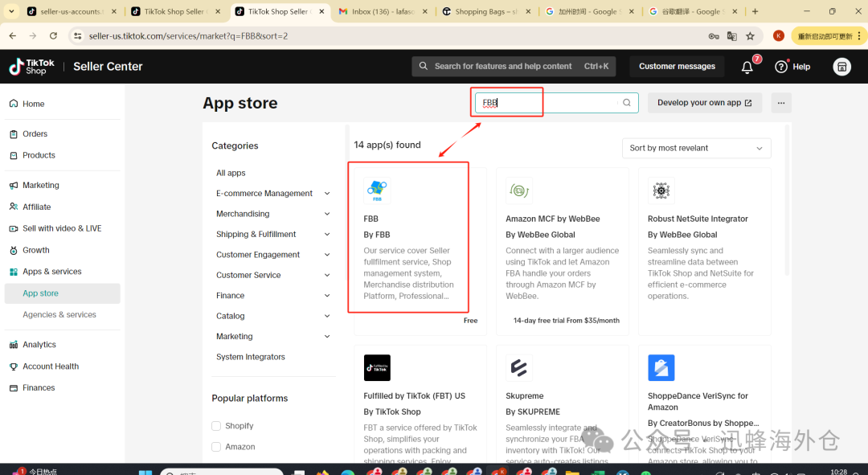
Task: Check the Amazon platform checkbox
Action: pos(216,447)
